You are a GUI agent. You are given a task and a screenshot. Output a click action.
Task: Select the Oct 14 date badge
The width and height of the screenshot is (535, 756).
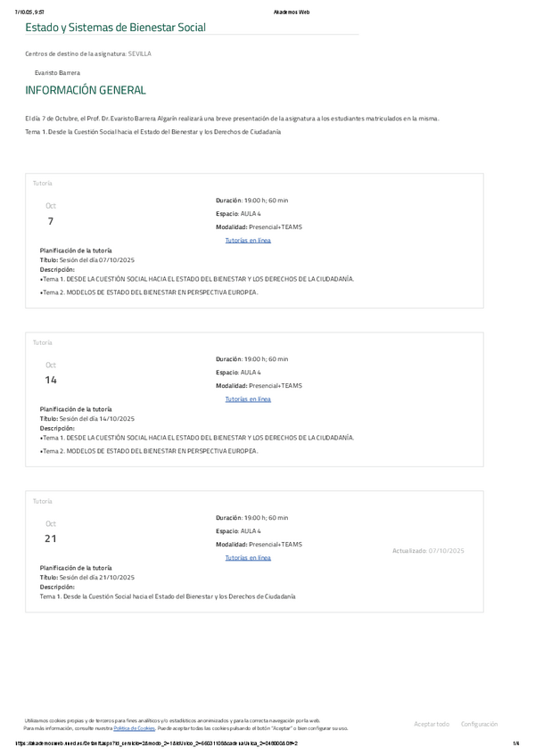[51, 373]
